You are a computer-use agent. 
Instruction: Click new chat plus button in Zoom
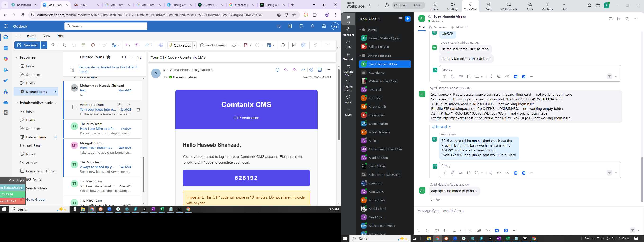click(x=408, y=19)
